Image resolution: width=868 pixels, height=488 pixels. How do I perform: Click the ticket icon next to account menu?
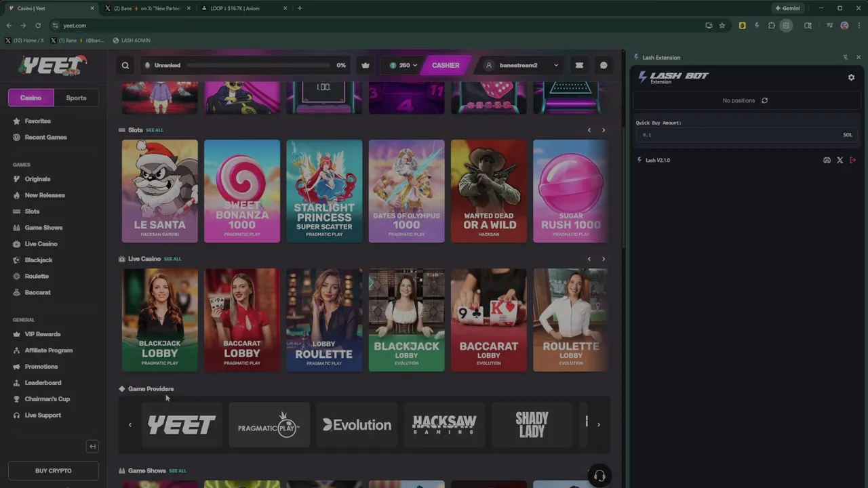tap(579, 65)
